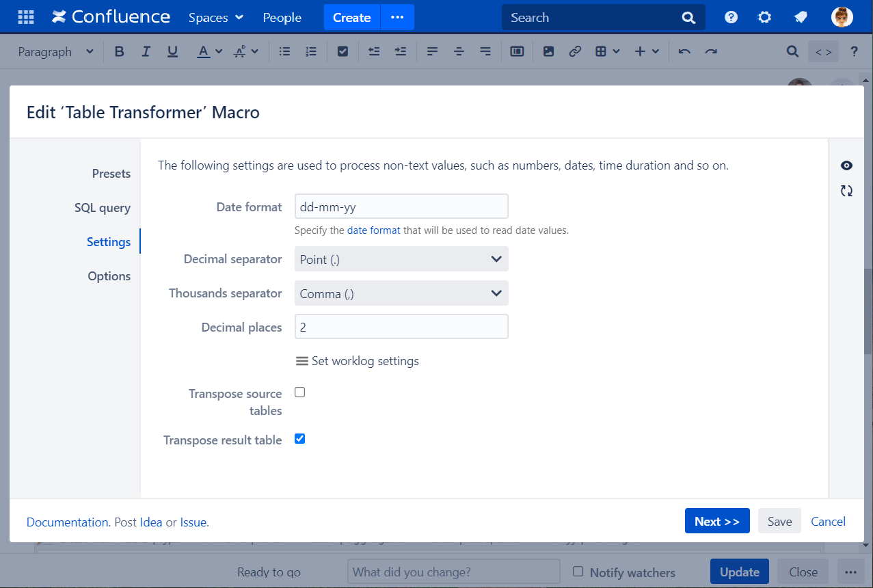Open the date format help link
The height and width of the screenshot is (588, 873).
tap(373, 230)
